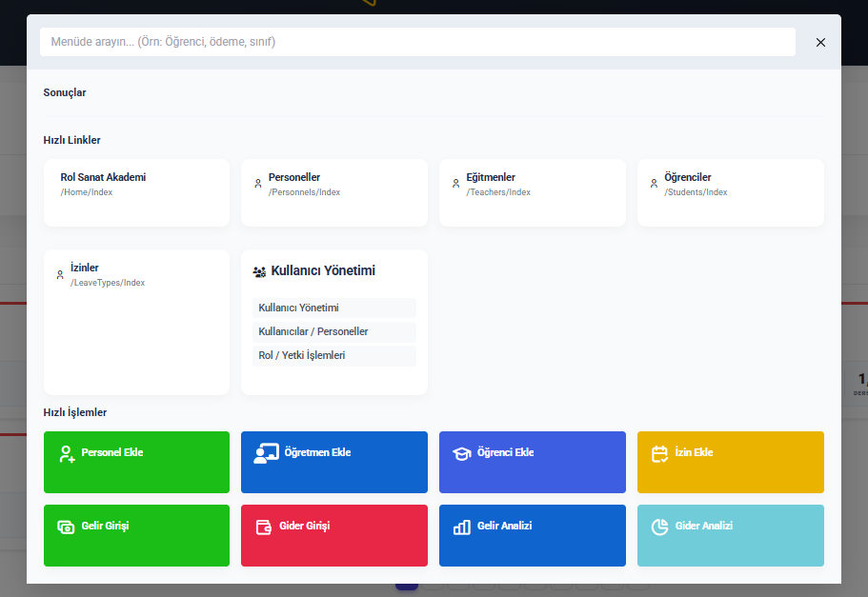This screenshot has width=868, height=597.
Task: Close the menu search dialog
Action: pos(820,42)
